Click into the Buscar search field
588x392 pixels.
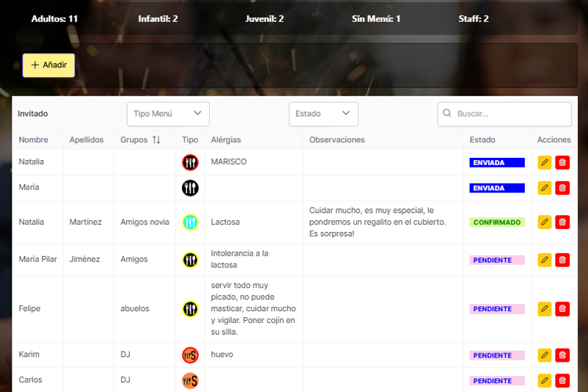pos(504,114)
